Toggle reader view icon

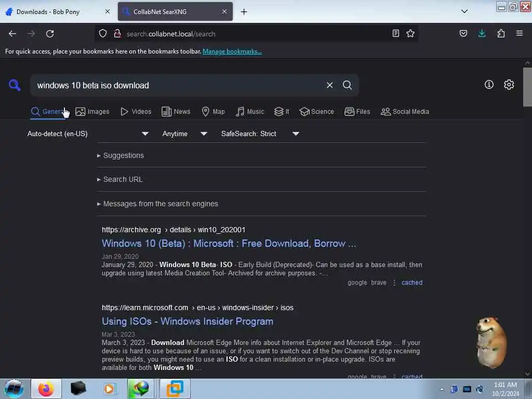pyautogui.click(x=395, y=33)
